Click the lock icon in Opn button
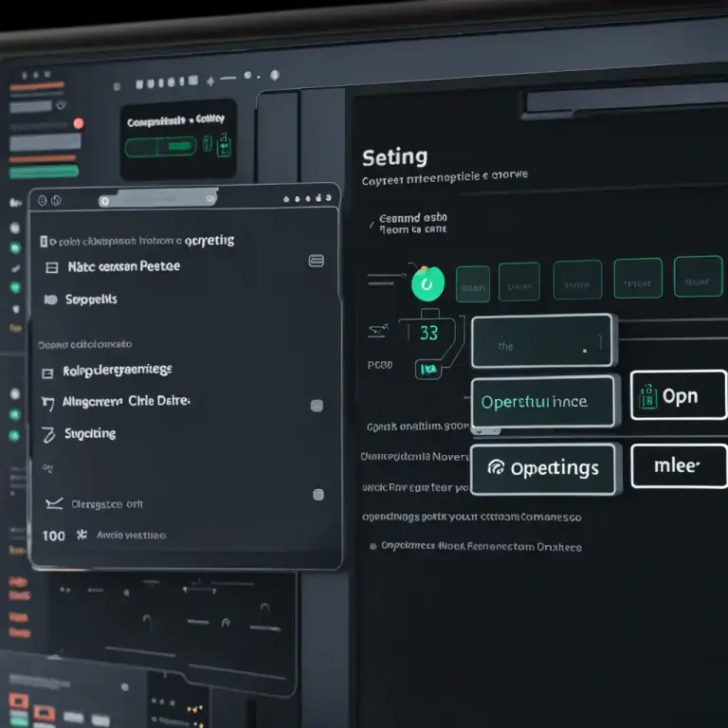728x728 pixels. click(648, 397)
